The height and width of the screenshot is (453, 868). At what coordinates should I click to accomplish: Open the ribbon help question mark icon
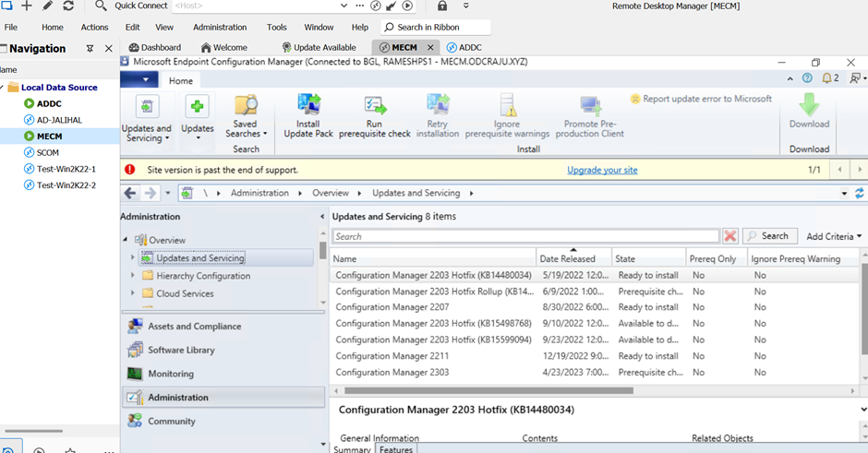[x=807, y=78]
